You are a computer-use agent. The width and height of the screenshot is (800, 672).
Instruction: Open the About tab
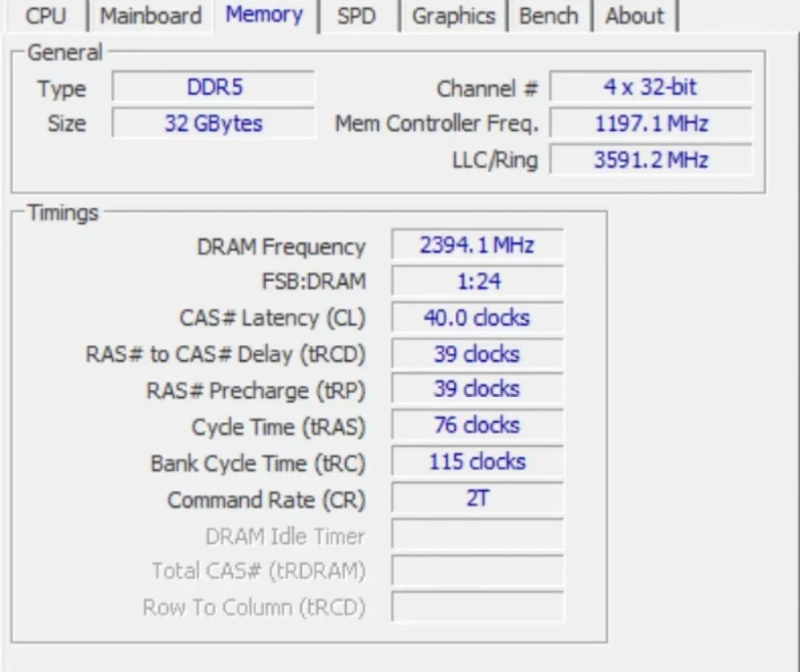tap(634, 16)
